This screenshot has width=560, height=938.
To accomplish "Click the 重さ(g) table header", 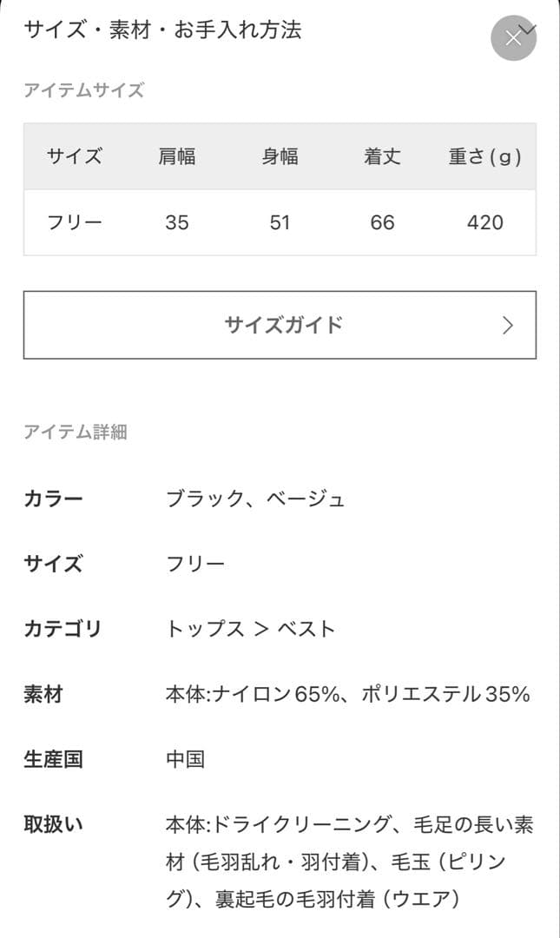I will (x=482, y=156).
